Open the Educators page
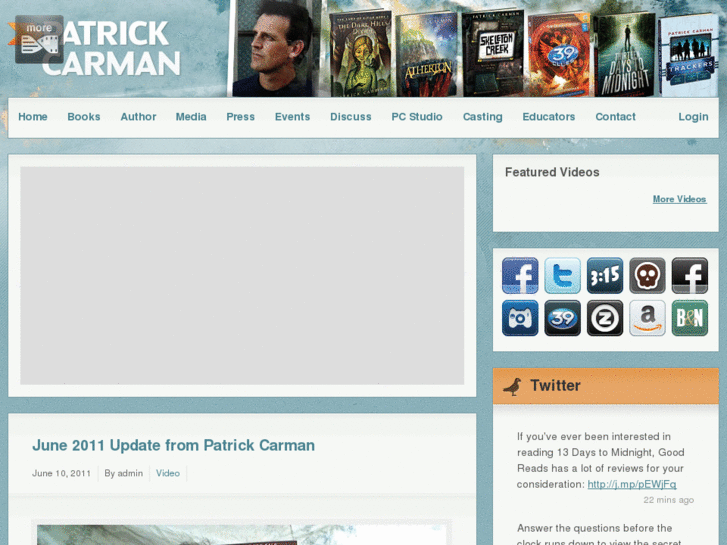The height and width of the screenshot is (545, 727). point(548,117)
